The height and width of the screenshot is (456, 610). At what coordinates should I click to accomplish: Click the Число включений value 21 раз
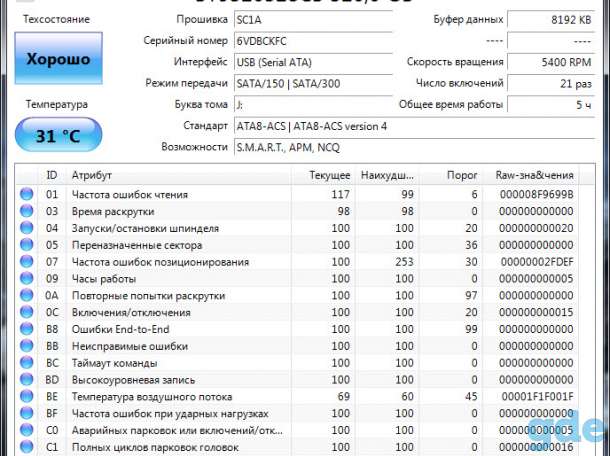(551, 83)
